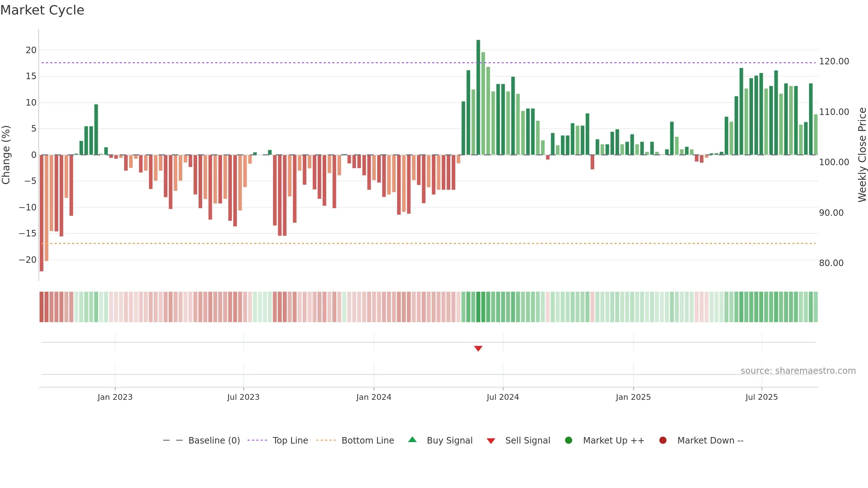Viewport: 868px width, 488px height.
Task: Click the Change (%) axis title
Action: point(6,155)
